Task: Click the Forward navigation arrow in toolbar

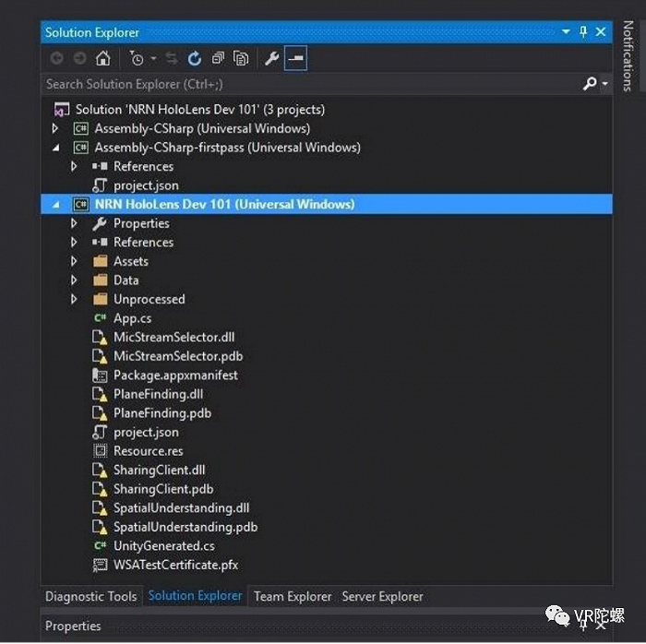Action: coord(79,58)
